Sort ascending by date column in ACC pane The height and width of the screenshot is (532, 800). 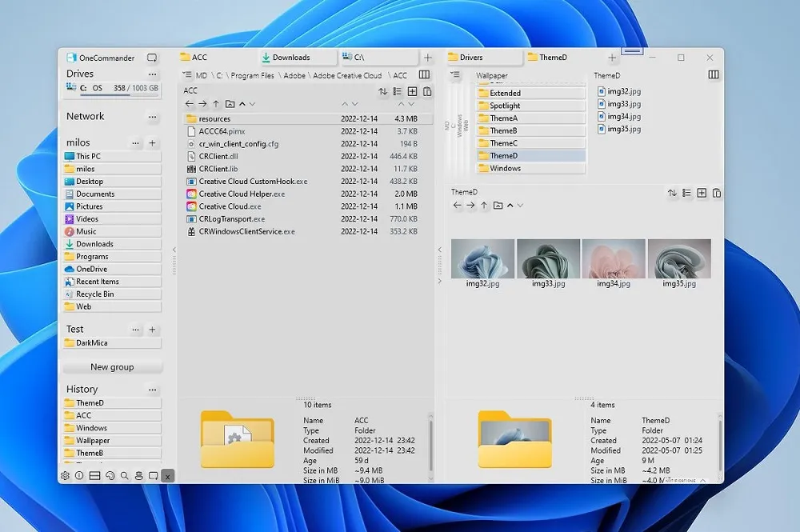click(345, 104)
